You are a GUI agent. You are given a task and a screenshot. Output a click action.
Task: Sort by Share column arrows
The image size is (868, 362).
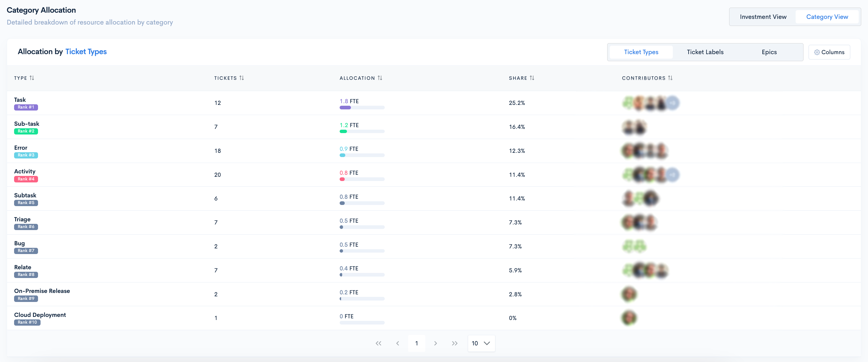click(532, 78)
